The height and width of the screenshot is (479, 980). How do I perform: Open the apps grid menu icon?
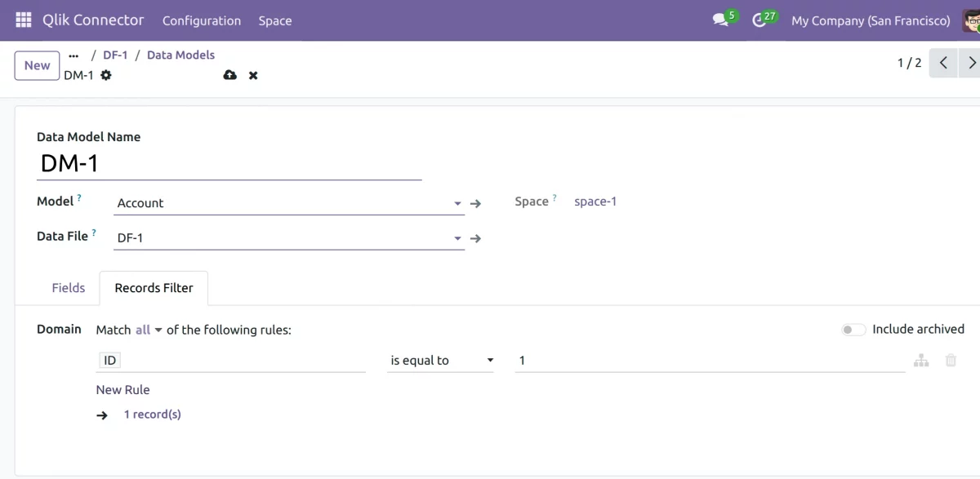23,20
